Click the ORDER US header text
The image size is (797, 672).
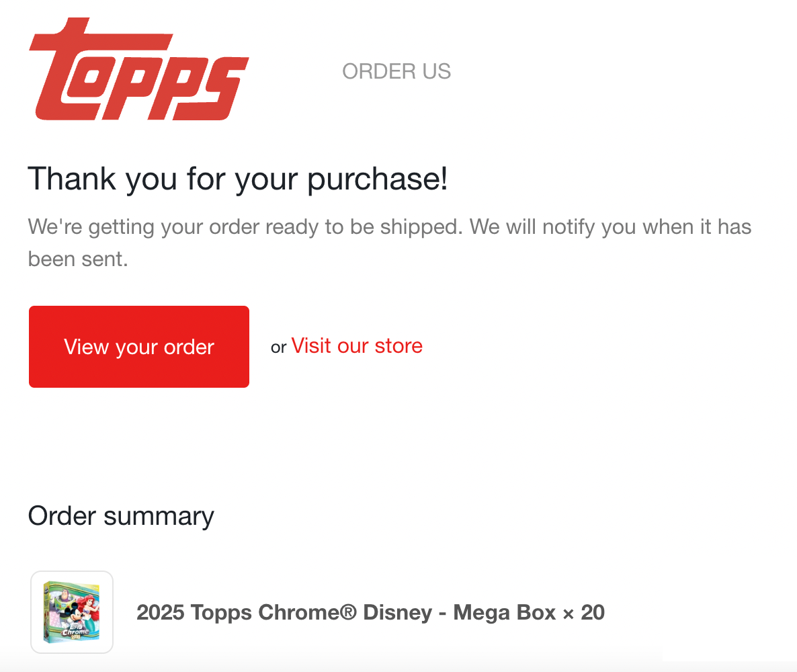396,71
